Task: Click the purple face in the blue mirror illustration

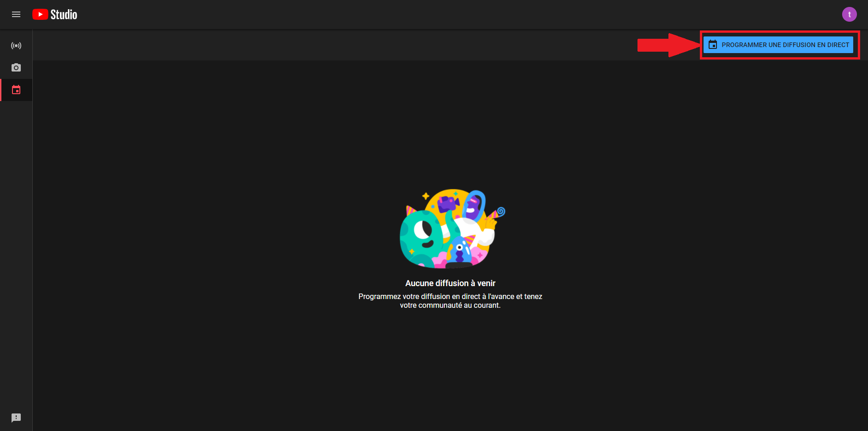Action: tap(473, 207)
